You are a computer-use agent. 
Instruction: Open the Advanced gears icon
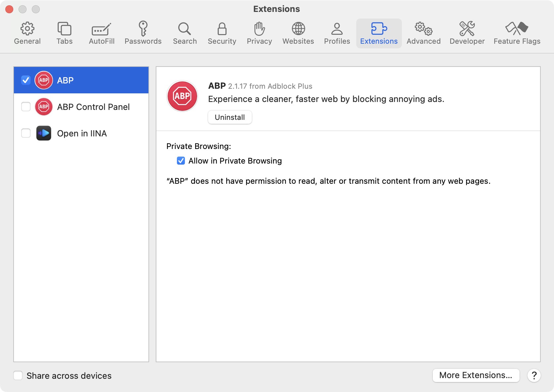[x=423, y=29]
